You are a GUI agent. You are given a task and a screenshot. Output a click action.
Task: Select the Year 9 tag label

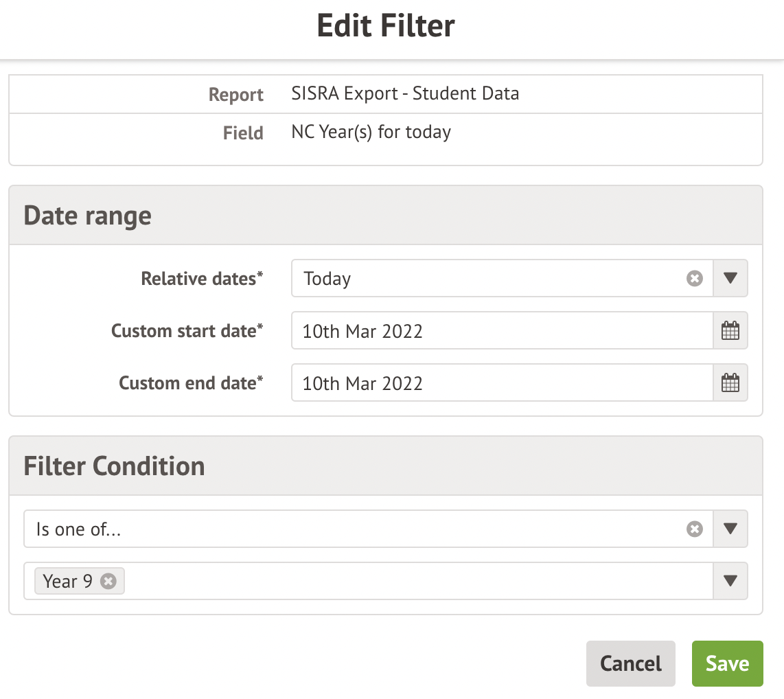(x=67, y=581)
